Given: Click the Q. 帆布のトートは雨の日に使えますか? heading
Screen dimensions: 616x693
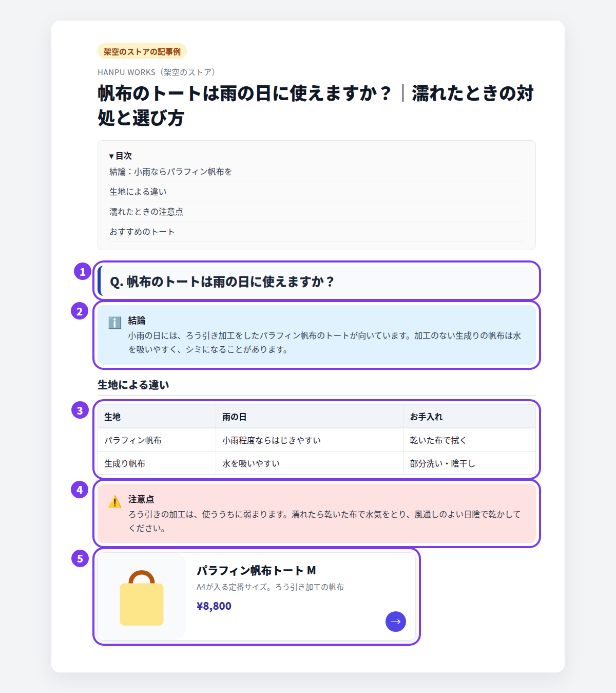Looking at the screenshot, I should [x=222, y=282].
